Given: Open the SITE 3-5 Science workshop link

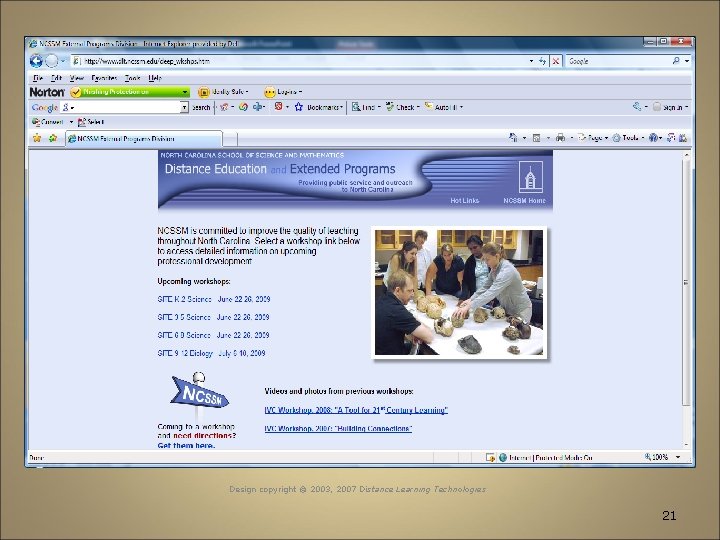Looking at the screenshot, I should [x=213, y=317].
